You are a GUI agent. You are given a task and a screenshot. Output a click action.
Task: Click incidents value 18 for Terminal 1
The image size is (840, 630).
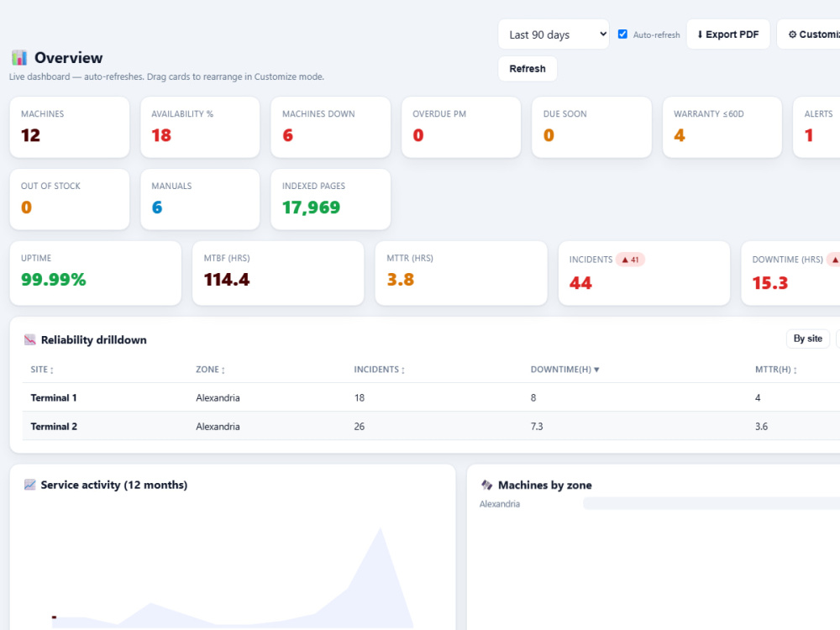coord(359,397)
